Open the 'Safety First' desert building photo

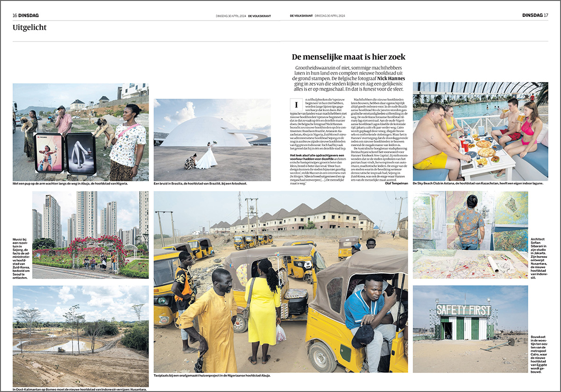point(470,329)
